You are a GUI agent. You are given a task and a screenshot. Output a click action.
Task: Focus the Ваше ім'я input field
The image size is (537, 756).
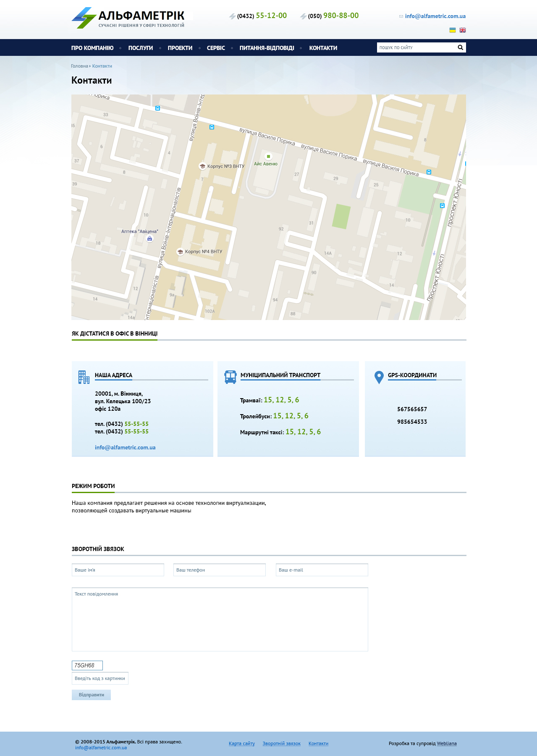pos(118,570)
